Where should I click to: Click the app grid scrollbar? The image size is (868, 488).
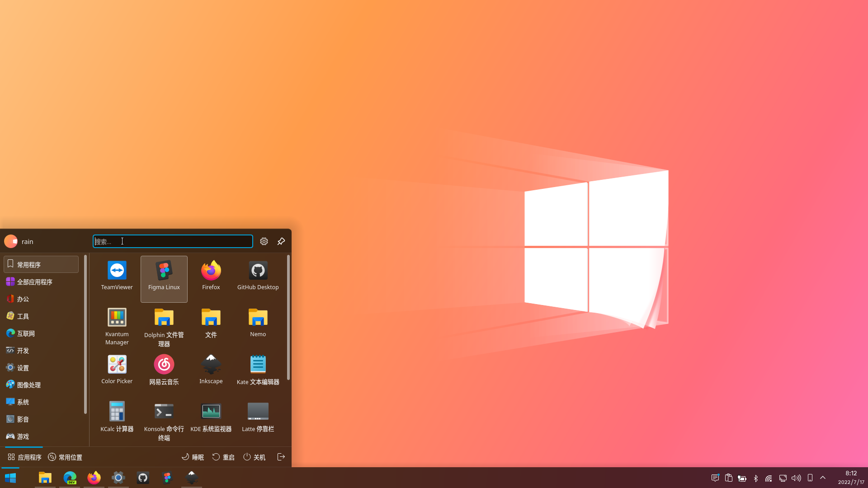[288, 318]
